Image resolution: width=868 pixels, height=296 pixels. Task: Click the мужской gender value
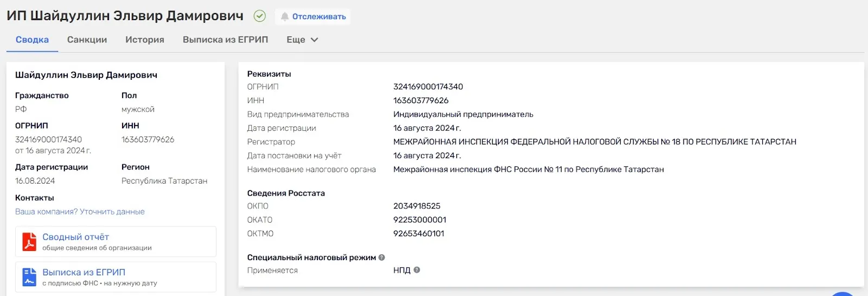click(x=138, y=109)
